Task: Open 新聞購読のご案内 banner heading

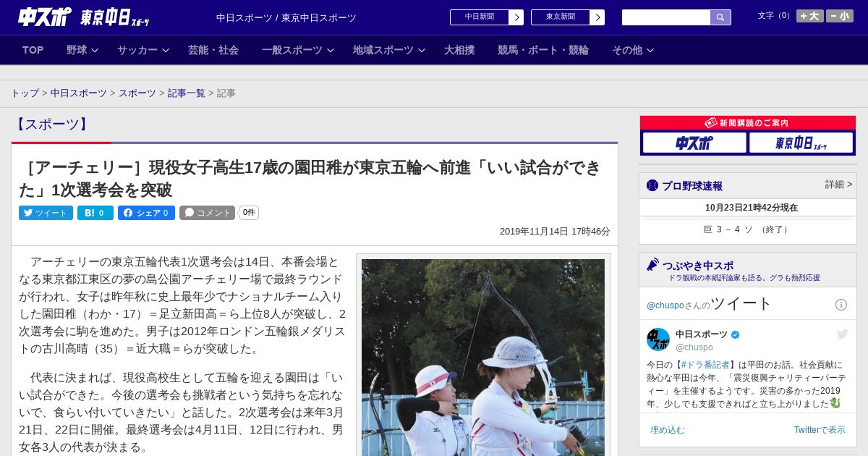Action: point(748,123)
